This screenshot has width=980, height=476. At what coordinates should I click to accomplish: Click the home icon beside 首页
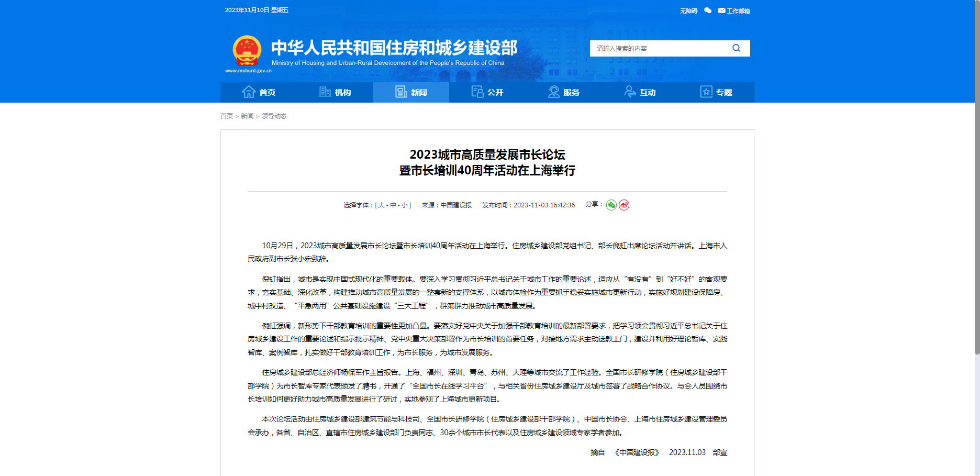[249, 92]
